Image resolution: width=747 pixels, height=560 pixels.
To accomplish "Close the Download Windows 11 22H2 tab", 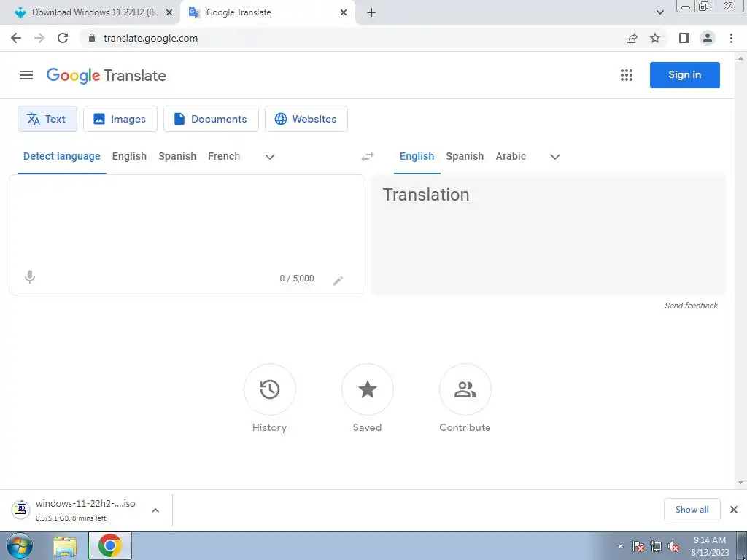I will pyautogui.click(x=169, y=12).
